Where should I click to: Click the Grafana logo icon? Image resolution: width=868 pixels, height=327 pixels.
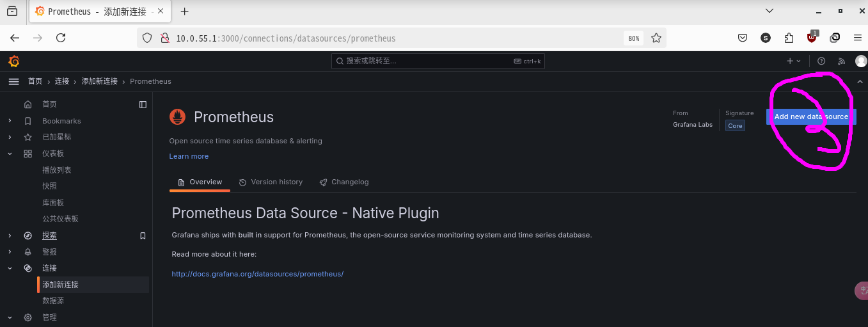click(13, 61)
